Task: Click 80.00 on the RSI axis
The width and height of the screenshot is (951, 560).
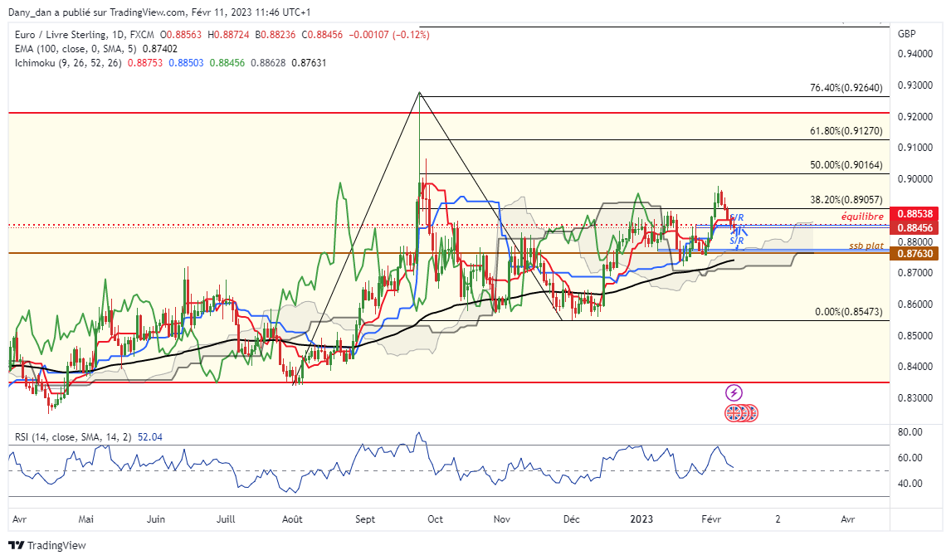Action: pos(910,432)
